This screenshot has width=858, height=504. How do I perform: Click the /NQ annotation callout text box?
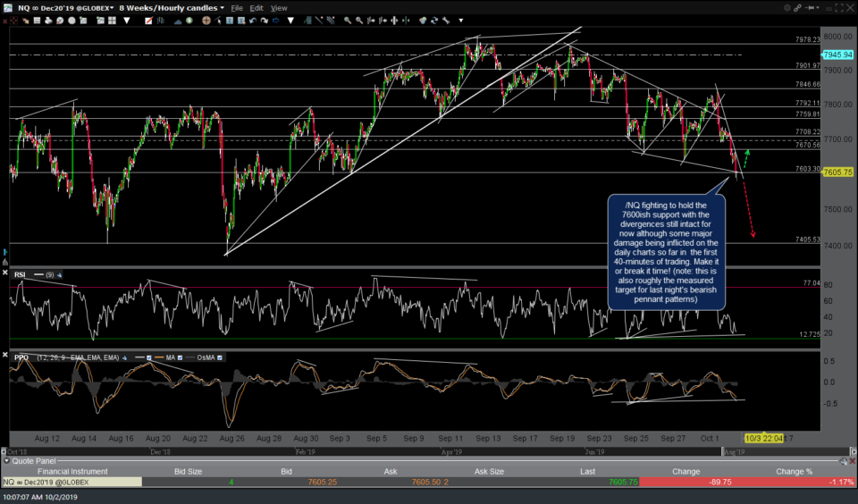(666, 252)
